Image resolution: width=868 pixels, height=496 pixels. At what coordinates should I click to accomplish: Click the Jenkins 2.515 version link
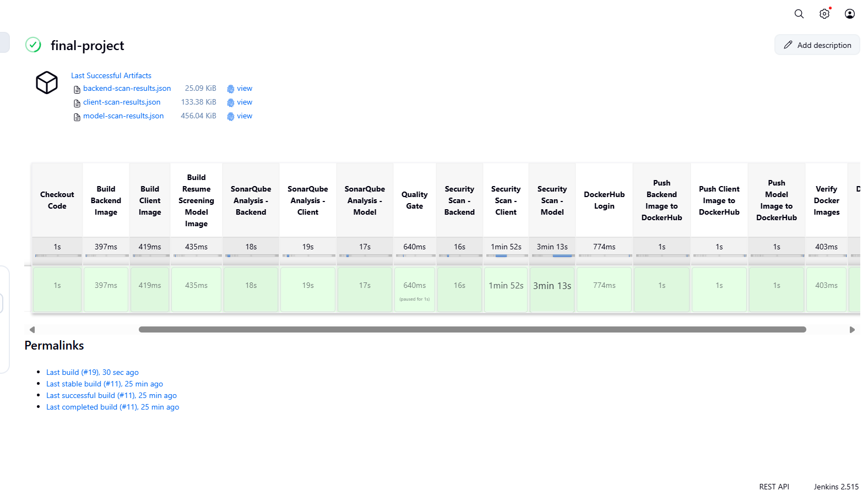coord(836,487)
